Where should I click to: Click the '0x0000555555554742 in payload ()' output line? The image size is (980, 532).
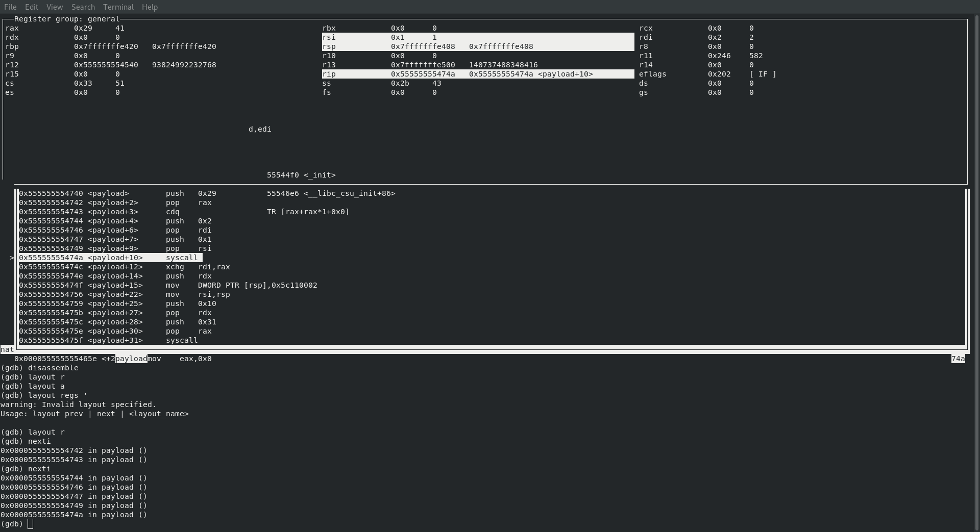pyautogui.click(x=73, y=450)
